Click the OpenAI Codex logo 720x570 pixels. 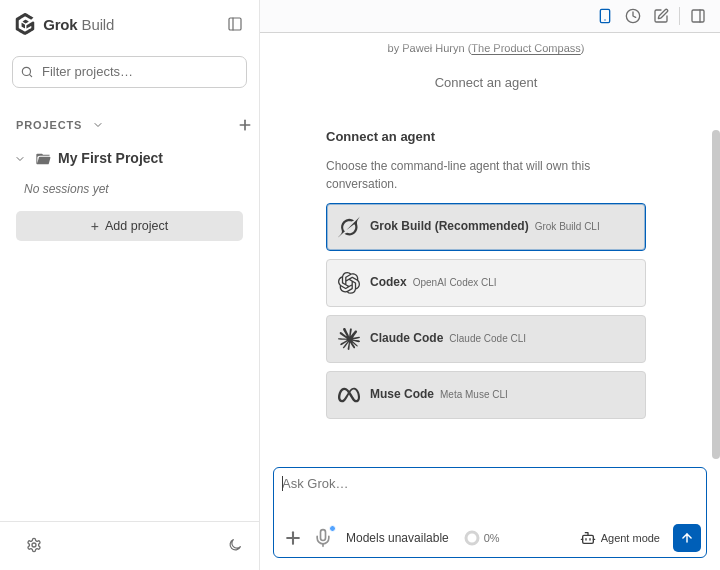tap(349, 282)
